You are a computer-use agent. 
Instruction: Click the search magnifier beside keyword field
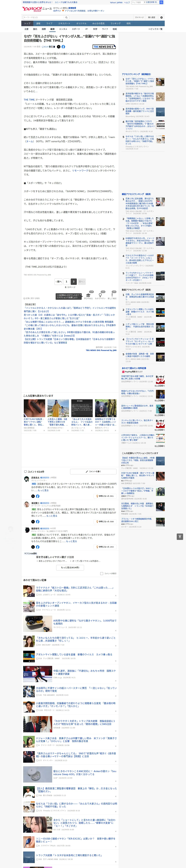tap(66, 18)
